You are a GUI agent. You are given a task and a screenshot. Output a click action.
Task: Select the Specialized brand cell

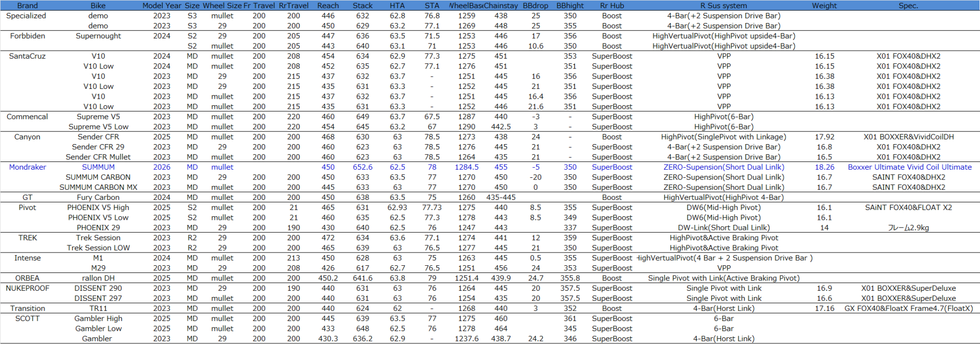click(x=26, y=16)
